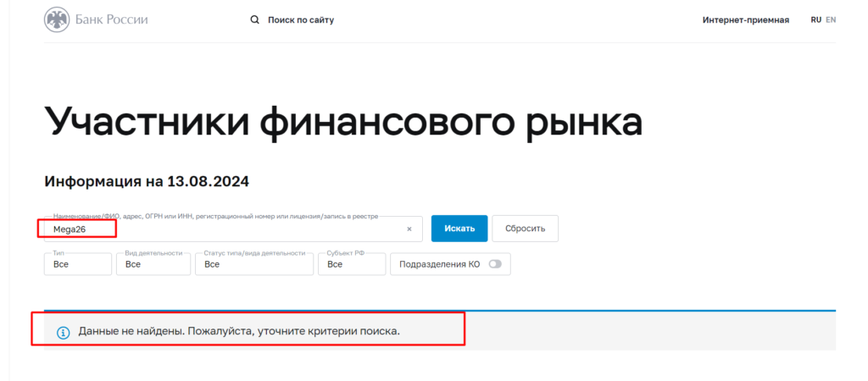Click the Сбросить button
Image resolution: width=868 pixels, height=381 pixels.
click(526, 229)
